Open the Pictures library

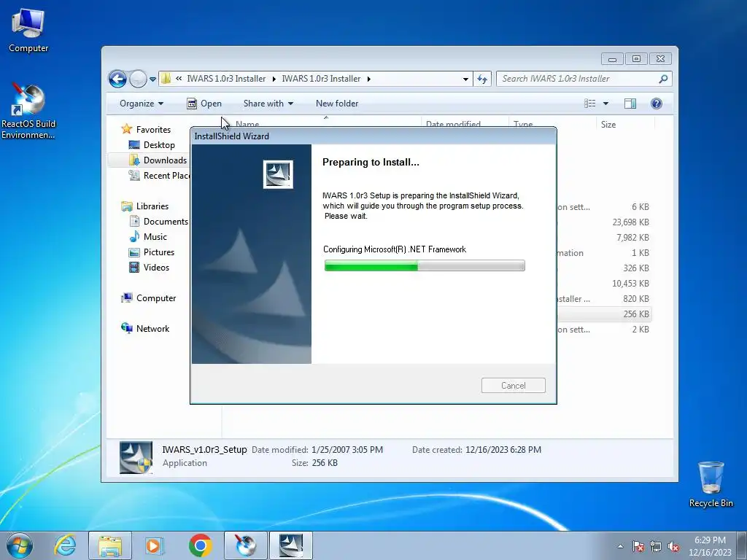pos(152,252)
